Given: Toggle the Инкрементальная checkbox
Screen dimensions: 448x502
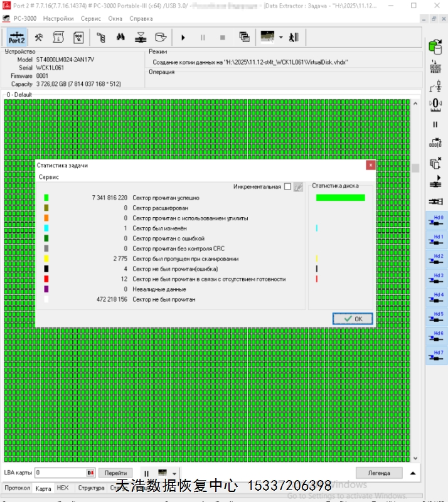Looking at the screenshot, I should pos(287,186).
